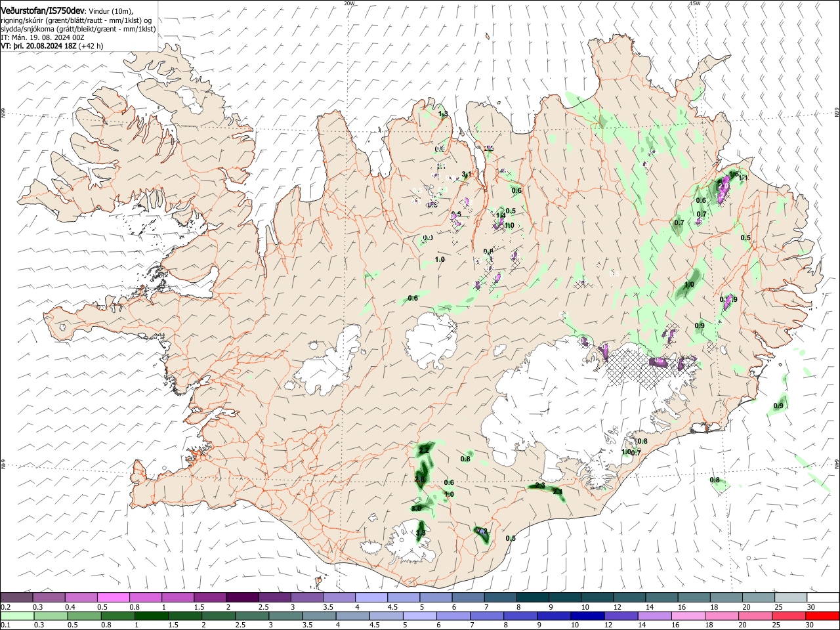Screen dimensions: 840x630
Task: Click the 3.0 rainfall value in the south
Action: 416,509
